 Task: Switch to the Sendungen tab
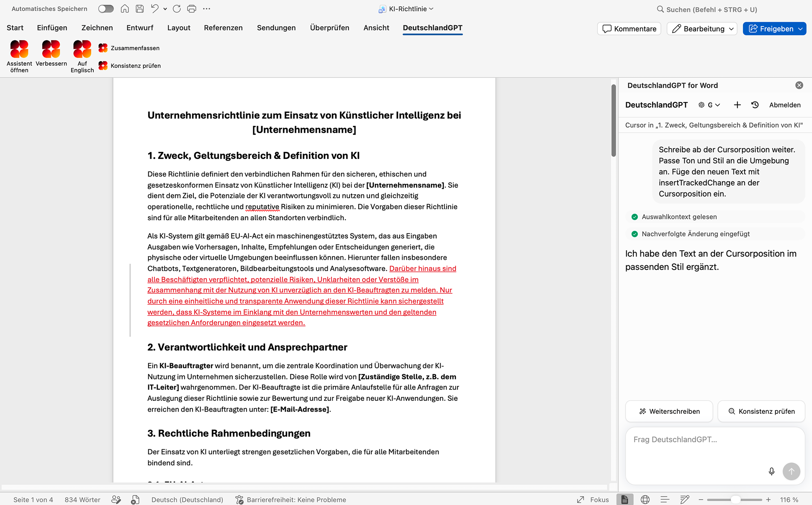pyautogui.click(x=276, y=28)
